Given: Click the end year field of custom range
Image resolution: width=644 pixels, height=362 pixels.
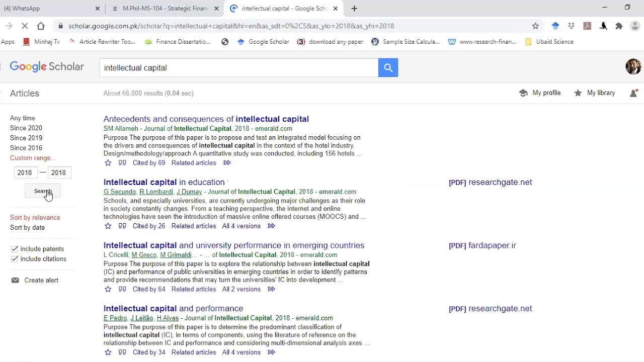Looking at the screenshot, I should (x=59, y=172).
